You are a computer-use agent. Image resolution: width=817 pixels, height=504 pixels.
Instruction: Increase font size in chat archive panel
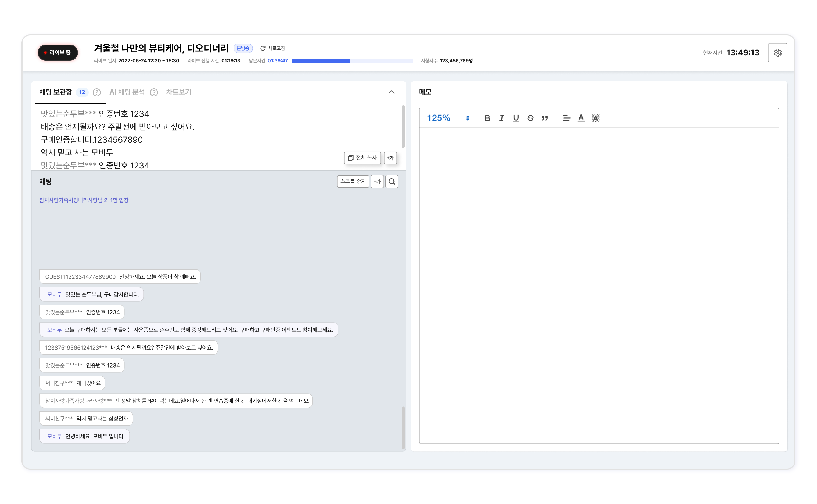(390, 158)
